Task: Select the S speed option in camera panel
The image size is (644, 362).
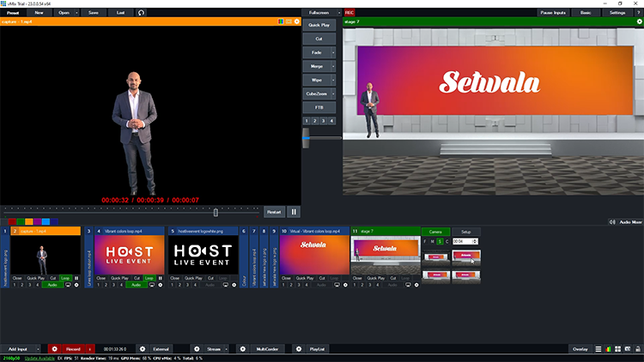Action: click(438, 242)
